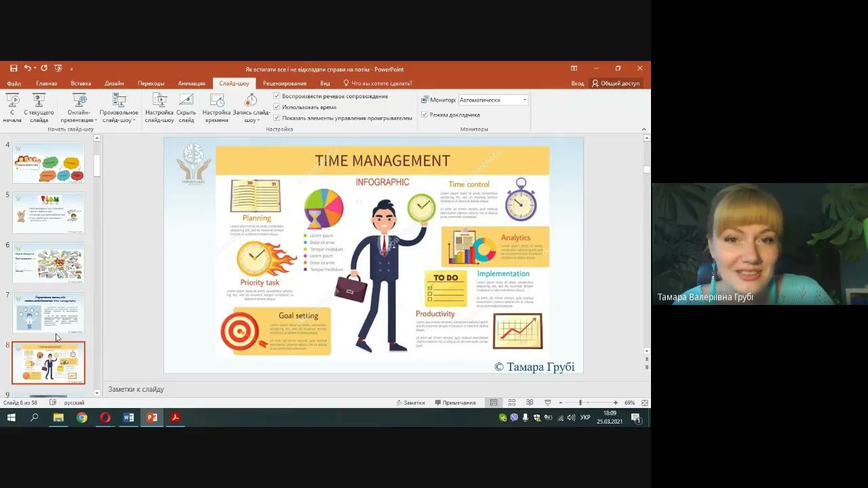This screenshot has width=868, height=488.
Task: Open Google Chrome from taskbar
Action: tap(82, 418)
